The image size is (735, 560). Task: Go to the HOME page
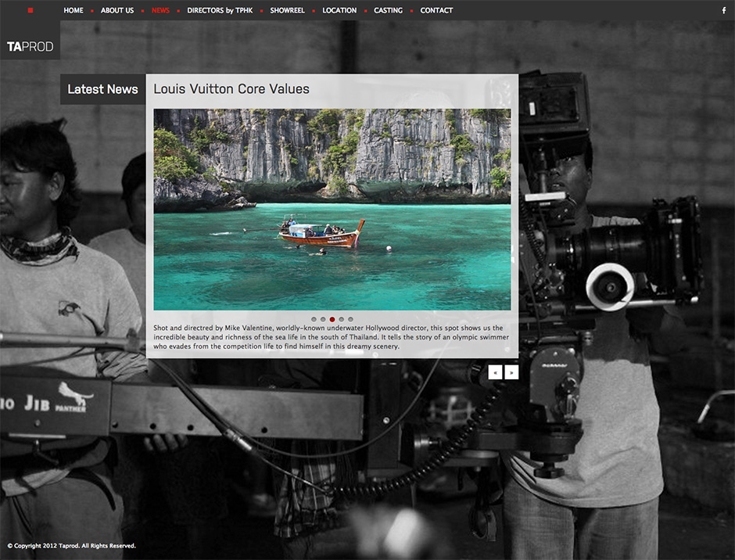[x=73, y=10]
